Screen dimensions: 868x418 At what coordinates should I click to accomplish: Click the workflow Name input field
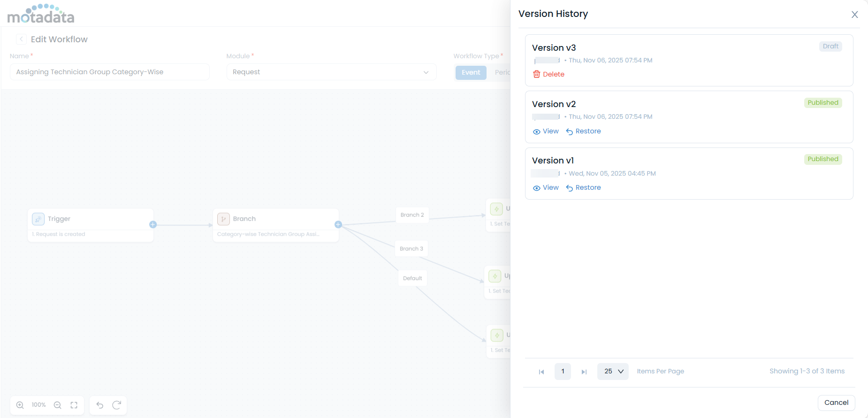tap(109, 72)
